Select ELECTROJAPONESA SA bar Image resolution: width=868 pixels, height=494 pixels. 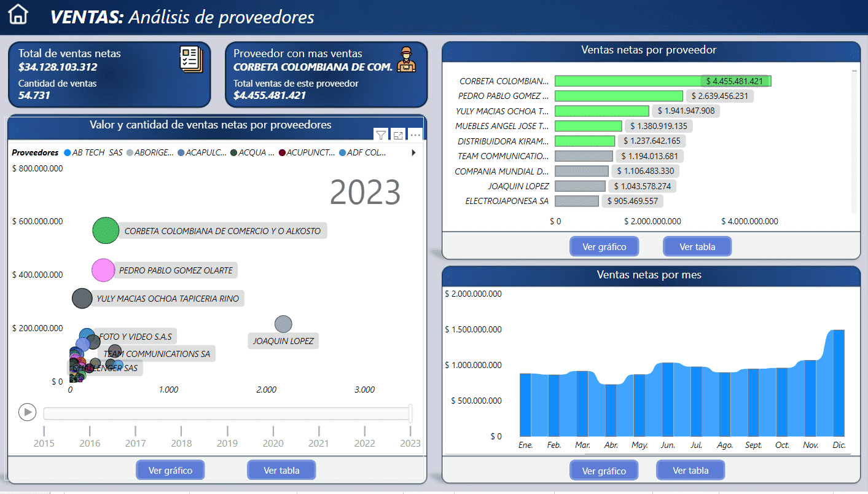coord(577,201)
